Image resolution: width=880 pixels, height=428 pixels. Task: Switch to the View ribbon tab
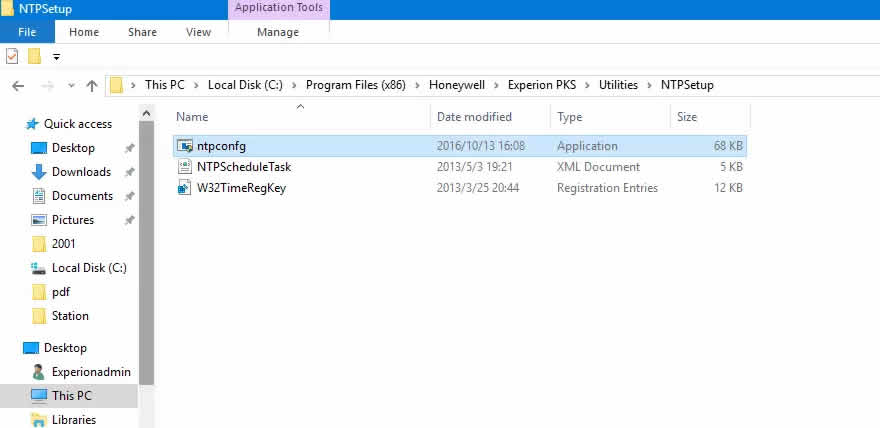[x=198, y=32]
